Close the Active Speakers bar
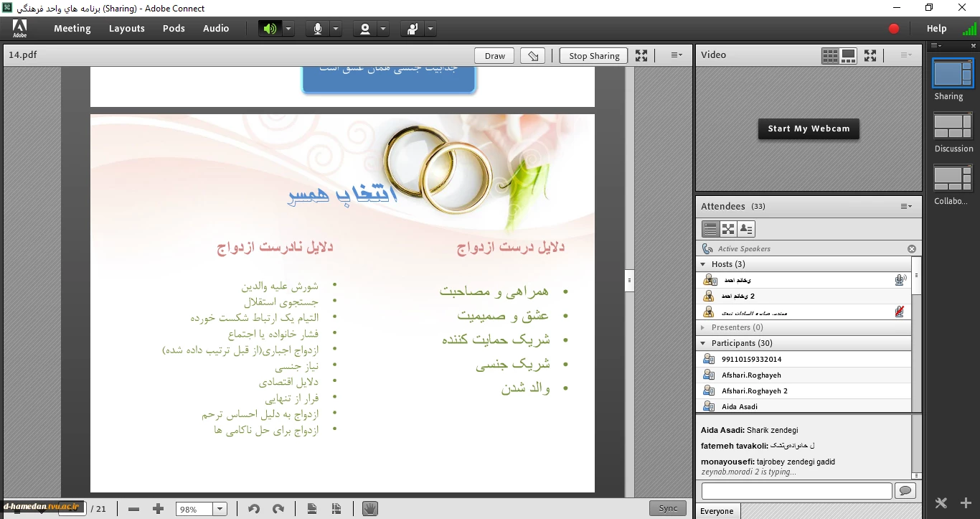The height and width of the screenshot is (519, 980). point(912,249)
